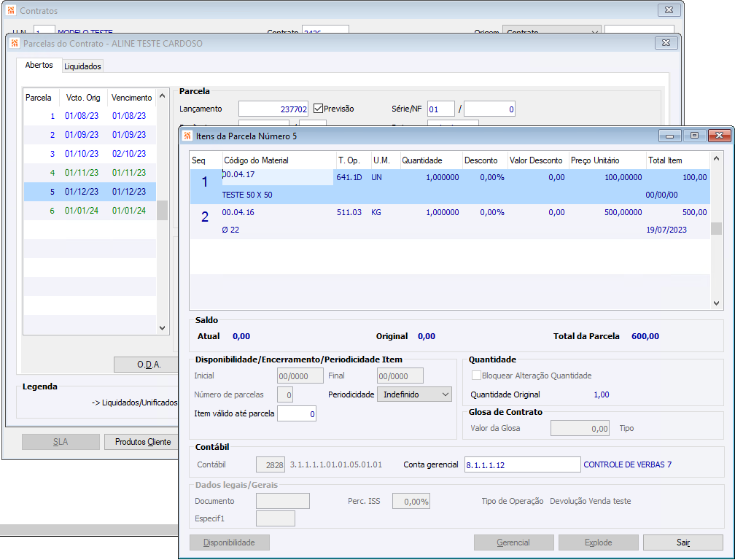The width and height of the screenshot is (735, 560).
Task: Switch to the Liquidados tab
Action: click(x=82, y=66)
